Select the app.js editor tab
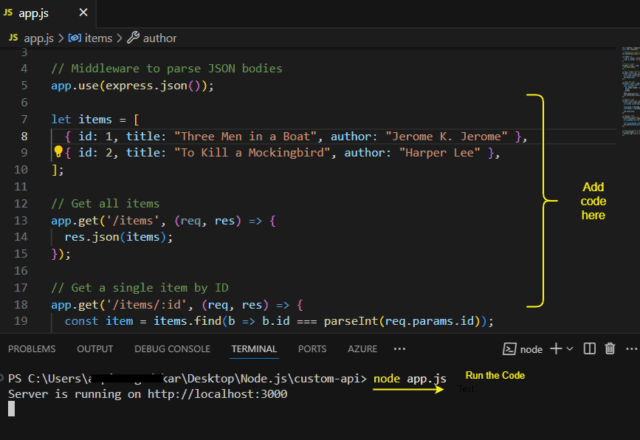Image resolution: width=640 pixels, height=440 pixels. point(48,13)
